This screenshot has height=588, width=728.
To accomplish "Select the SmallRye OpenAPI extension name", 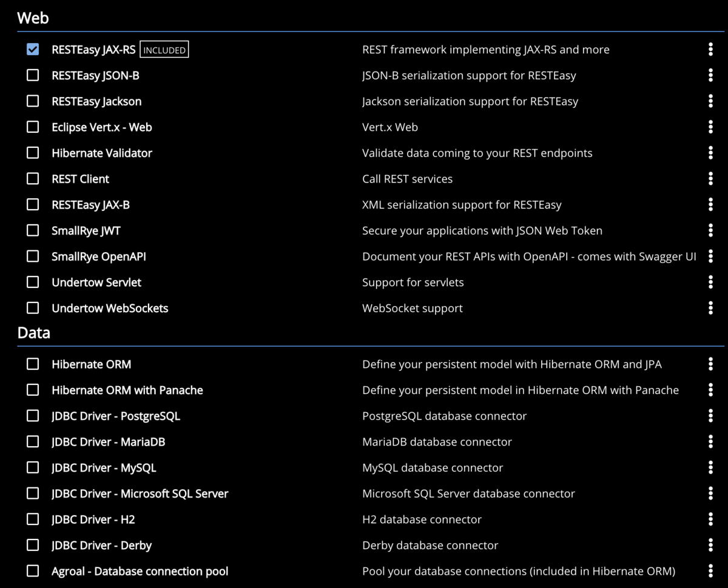I will point(99,256).
